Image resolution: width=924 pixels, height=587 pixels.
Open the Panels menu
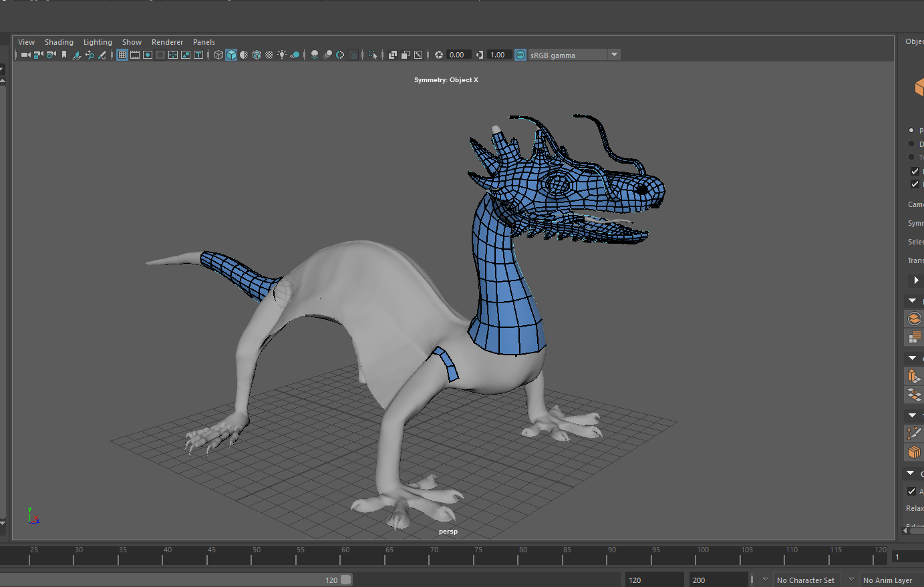point(204,42)
